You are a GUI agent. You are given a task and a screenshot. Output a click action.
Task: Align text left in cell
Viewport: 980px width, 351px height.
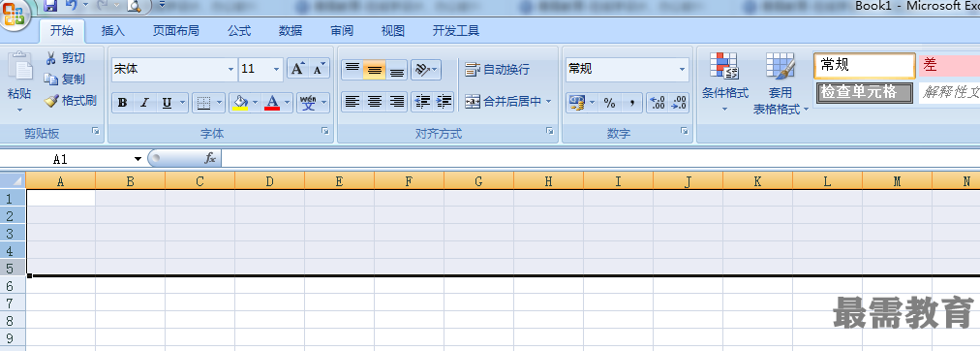(352, 102)
